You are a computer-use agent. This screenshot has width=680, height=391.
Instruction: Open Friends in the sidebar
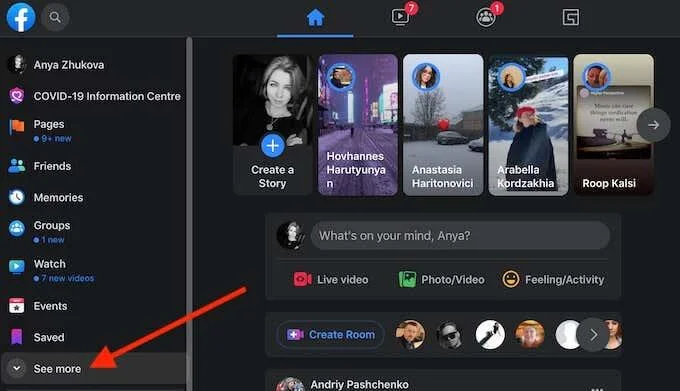click(x=52, y=166)
